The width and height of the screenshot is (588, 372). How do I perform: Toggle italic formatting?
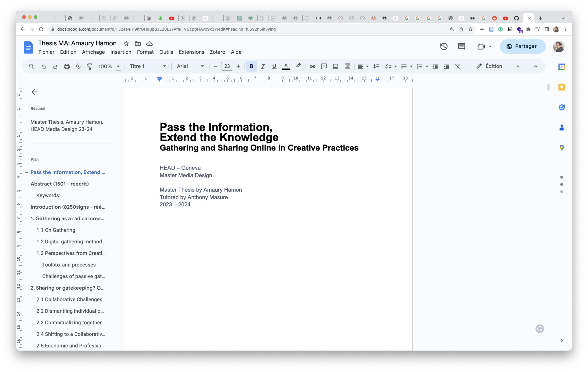coord(263,66)
